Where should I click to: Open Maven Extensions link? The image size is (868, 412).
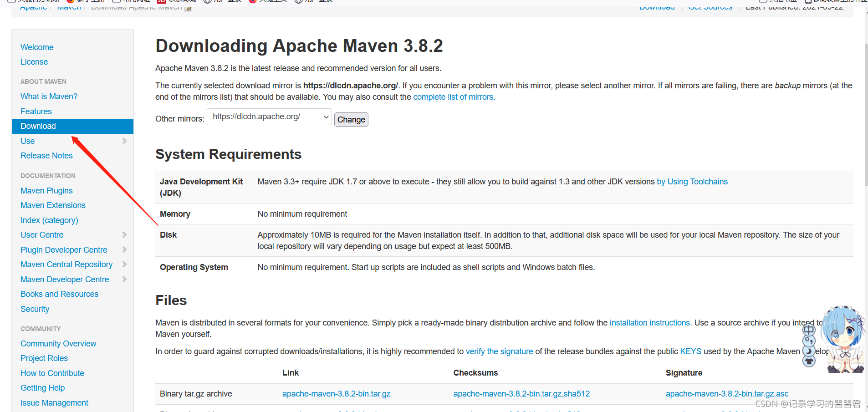(53, 205)
